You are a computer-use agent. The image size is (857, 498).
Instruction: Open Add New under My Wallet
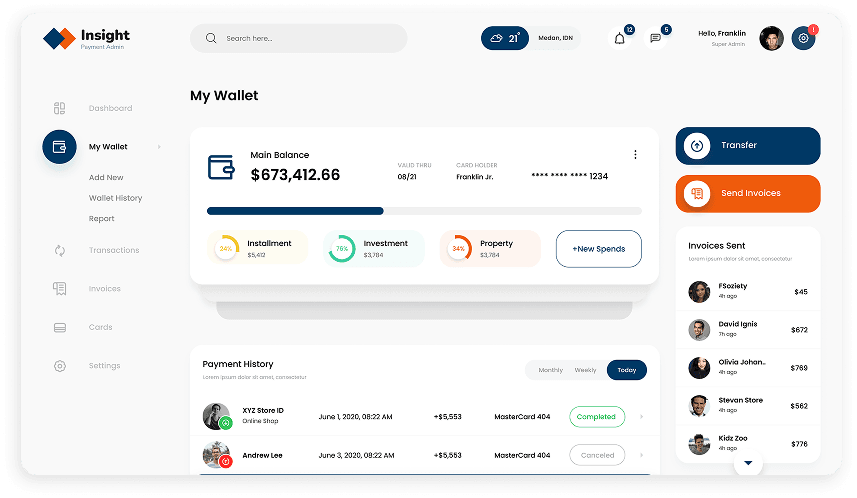[x=106, y=177]
